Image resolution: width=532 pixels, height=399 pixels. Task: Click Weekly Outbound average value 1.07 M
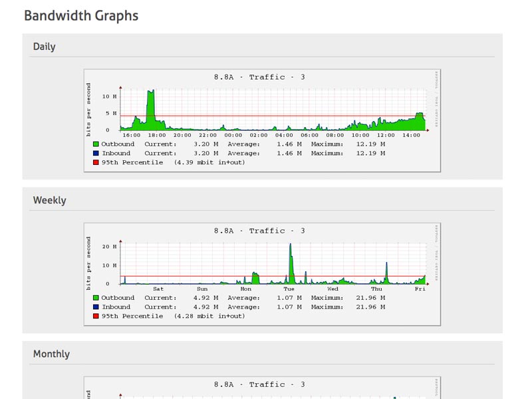point(289,298)
